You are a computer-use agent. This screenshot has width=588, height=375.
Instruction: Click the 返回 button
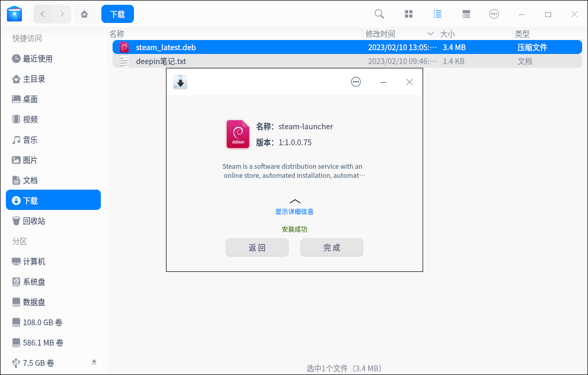[x=257, y=247]
